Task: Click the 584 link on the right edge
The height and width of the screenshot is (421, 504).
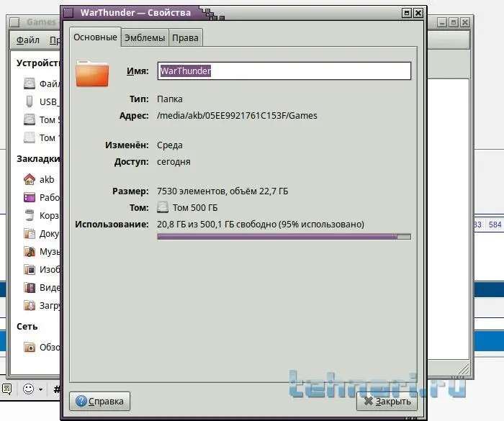Action: [495, 225]
